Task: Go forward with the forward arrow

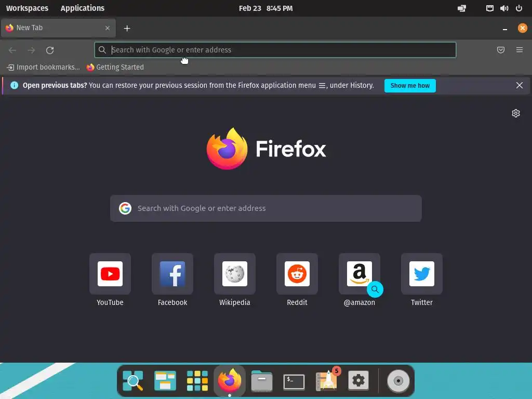Action: [31, 50]
